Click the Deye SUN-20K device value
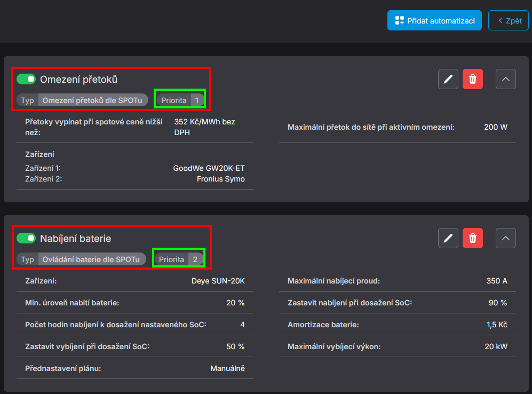 [x=218, y=281]
